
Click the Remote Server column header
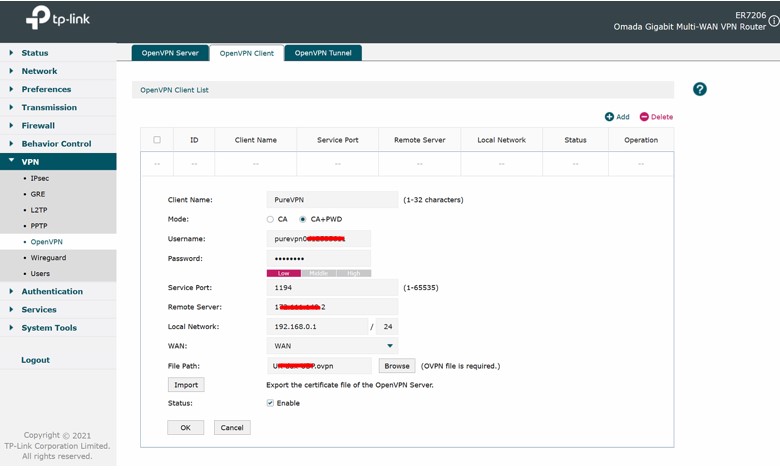coord(420,140)
